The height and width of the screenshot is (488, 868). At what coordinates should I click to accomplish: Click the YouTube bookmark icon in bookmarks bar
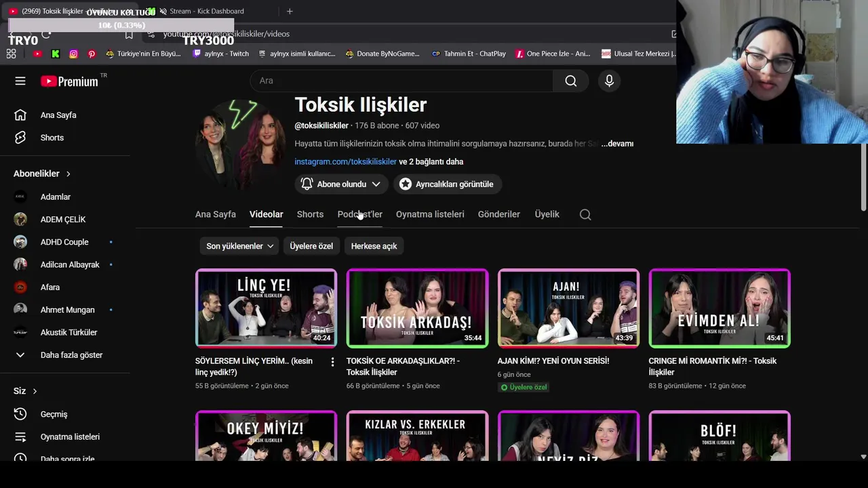pyautogui.click(x=37, y=54)
